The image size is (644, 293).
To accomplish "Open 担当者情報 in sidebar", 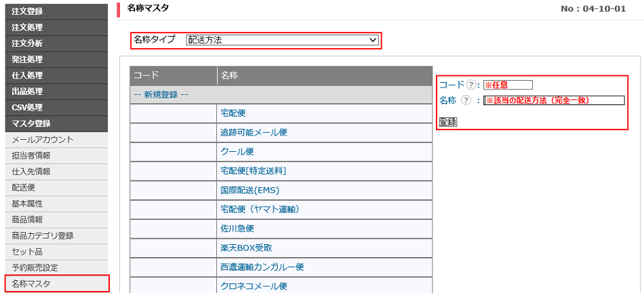I will coord(56,156).
